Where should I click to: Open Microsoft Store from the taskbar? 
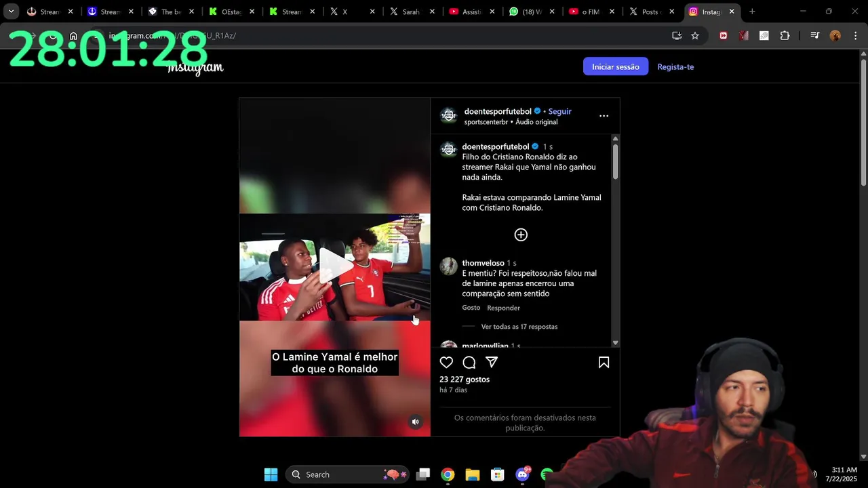coord(498,474)
